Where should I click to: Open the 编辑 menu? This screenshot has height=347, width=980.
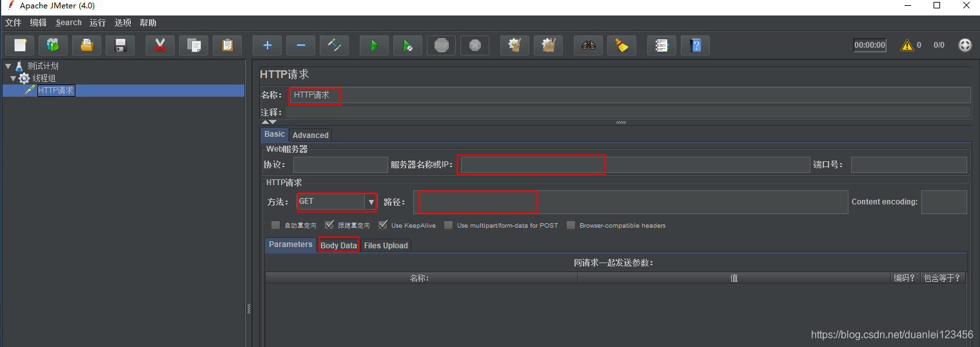(39, 23)
